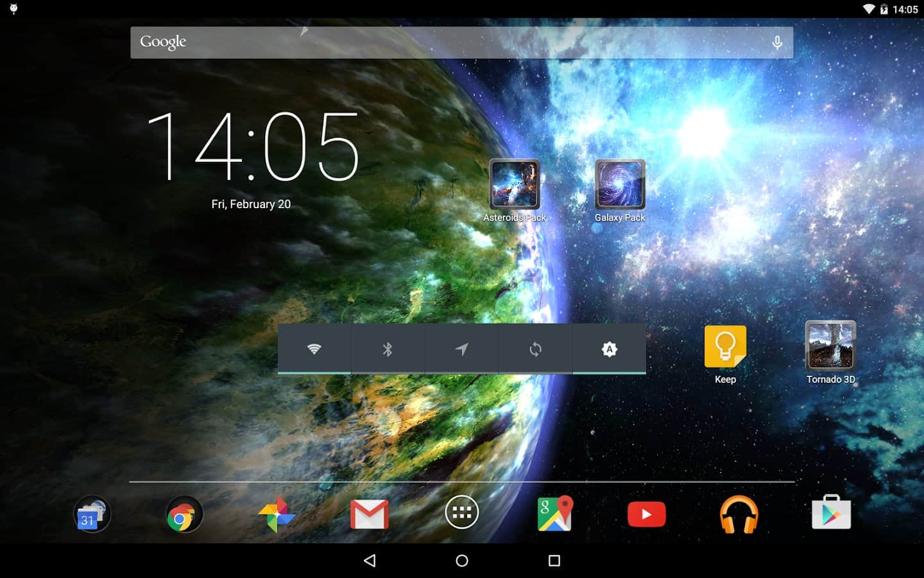This screenshot has height=578, width=924.
Task: Open Play Music headphones icon
Action: 739,515
